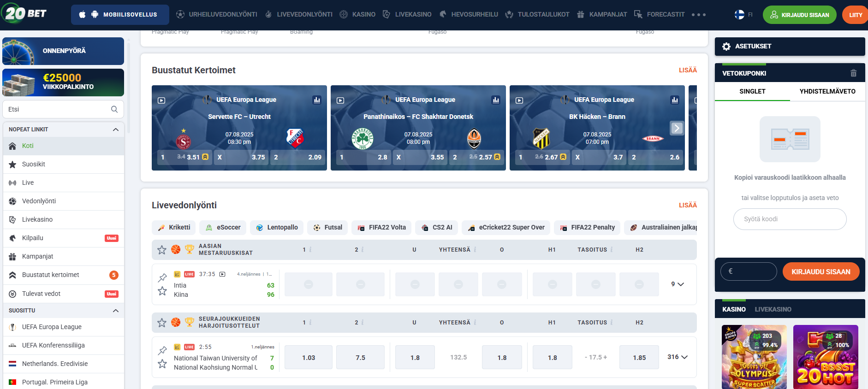The image size is (868, 389).
Task: Switch to Livekasino games tab
Action: (773, 309)
